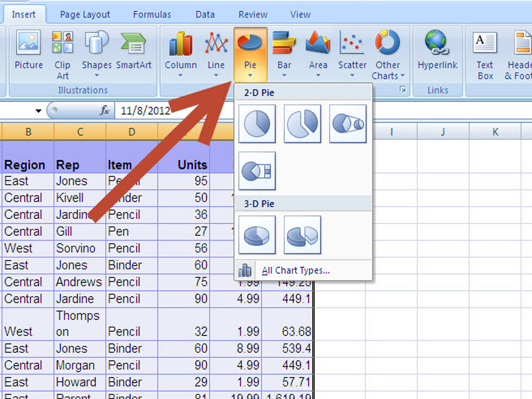Open the Name Box dropdown arrow

(38, 111)
